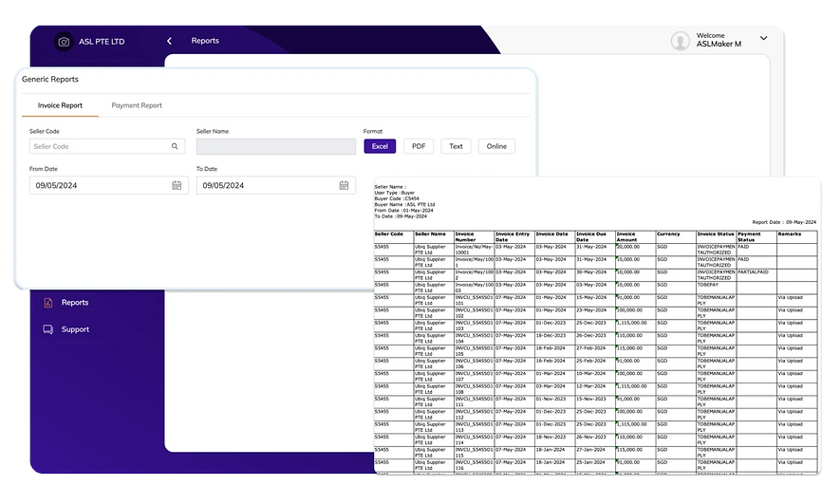Click 'Report Date : 09-May-2024' text
Screen dimensions: 840x504
point(784,222)
